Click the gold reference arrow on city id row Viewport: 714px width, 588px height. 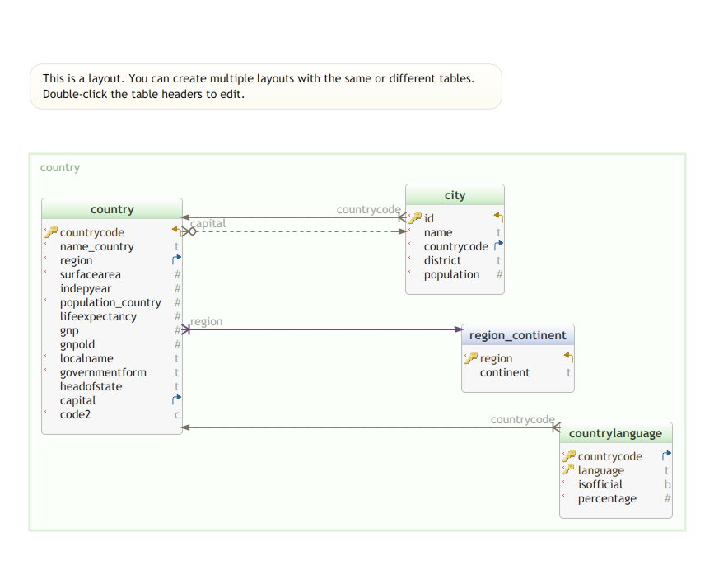(x=498, y=217)
